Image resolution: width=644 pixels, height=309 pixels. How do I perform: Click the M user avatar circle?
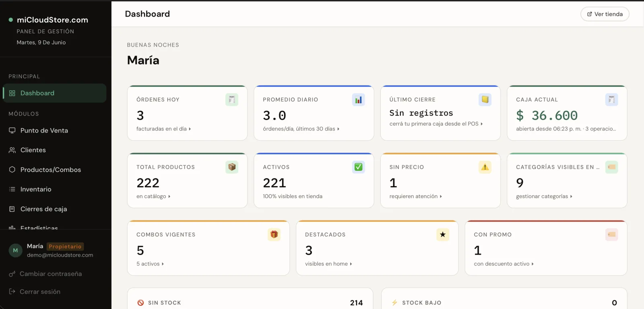point(15,250)
